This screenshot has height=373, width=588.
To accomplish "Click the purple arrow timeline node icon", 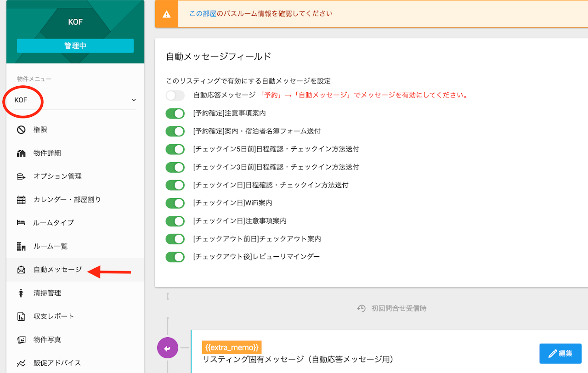I will click(167, 348).
